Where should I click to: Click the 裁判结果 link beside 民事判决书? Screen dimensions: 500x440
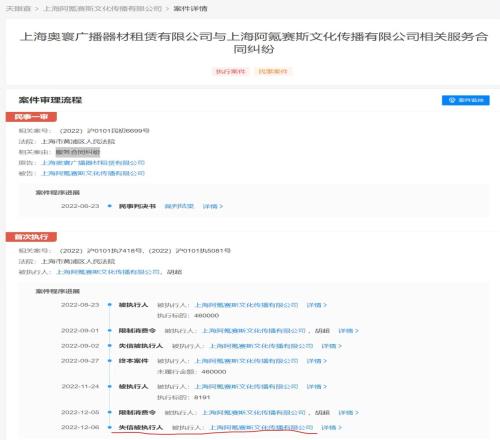tap(179, 206)
